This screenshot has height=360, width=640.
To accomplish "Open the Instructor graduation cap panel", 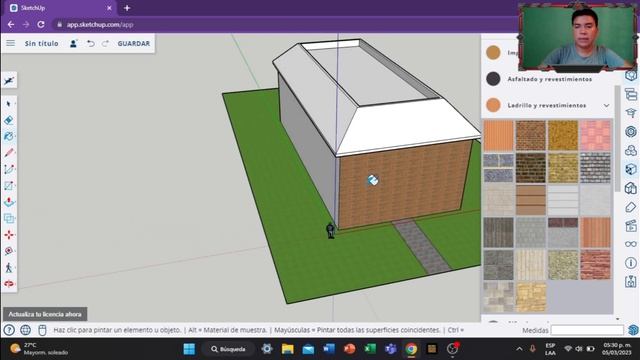I will point(631,113).
